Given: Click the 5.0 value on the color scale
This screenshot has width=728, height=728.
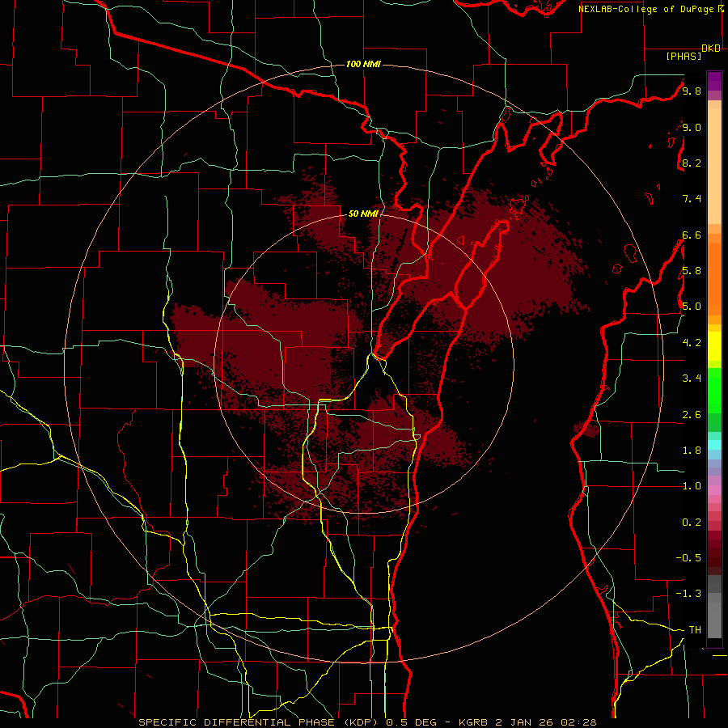Looking at the screenshot, I should (692, 307).
